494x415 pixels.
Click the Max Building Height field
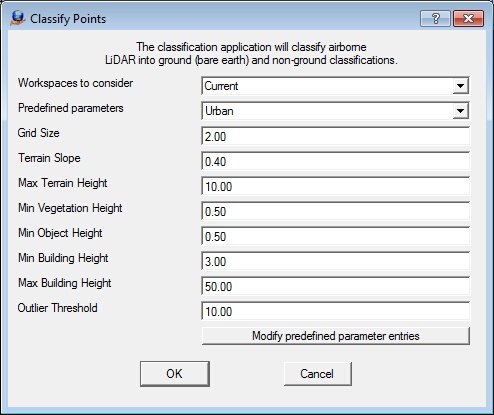click(x=335, y=286)
